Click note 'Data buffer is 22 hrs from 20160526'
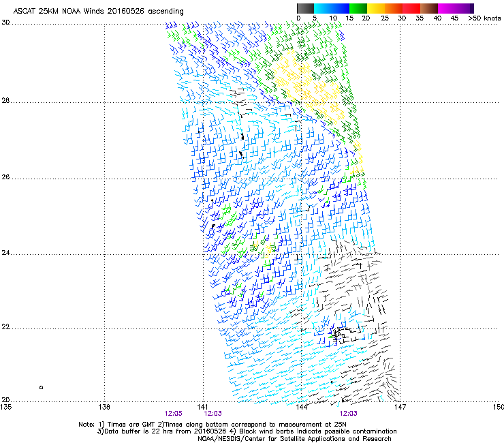 166,431
